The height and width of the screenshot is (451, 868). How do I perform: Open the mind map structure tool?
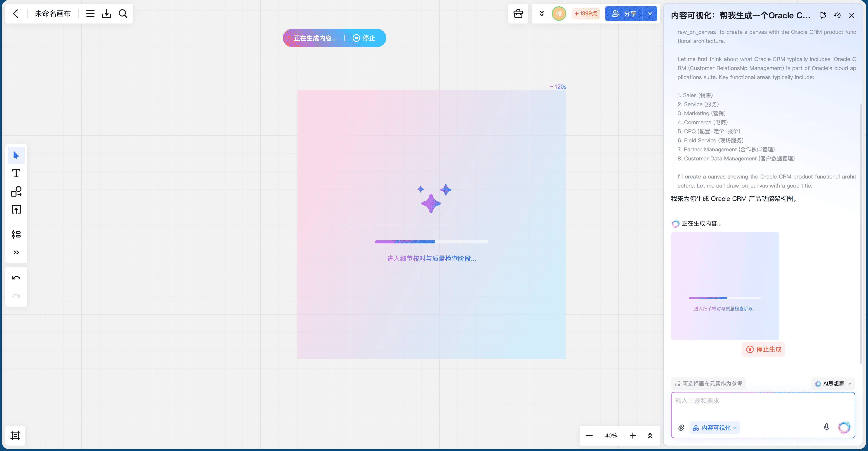[x=16, y=234]
